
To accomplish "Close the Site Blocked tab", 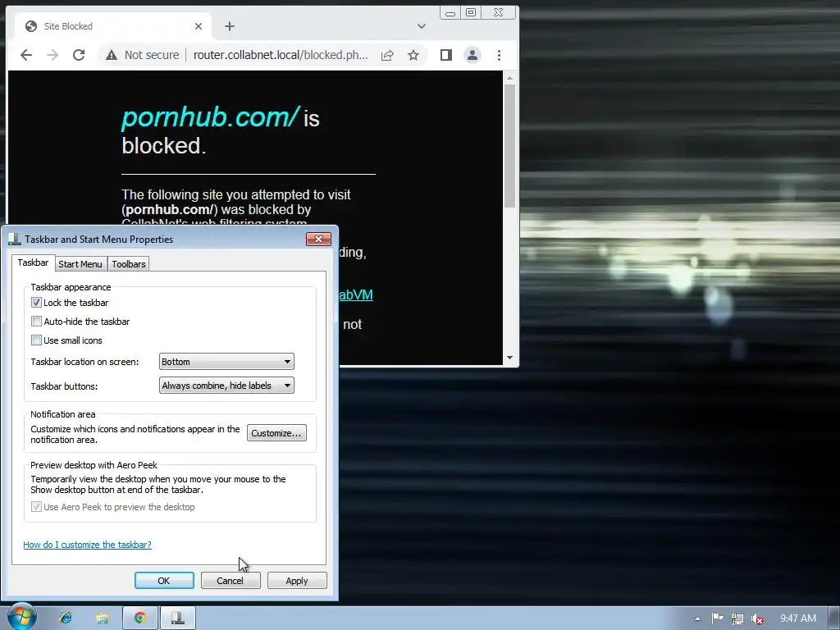I will (199, 26).
